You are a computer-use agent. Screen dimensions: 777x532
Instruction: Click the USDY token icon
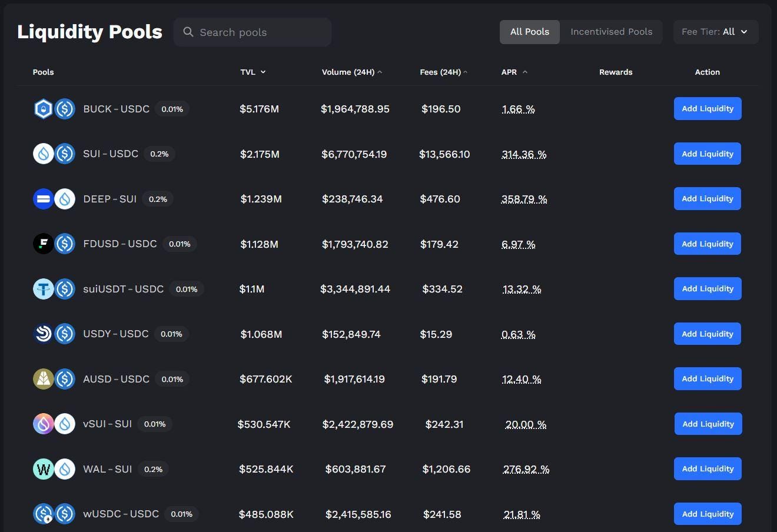44,334
